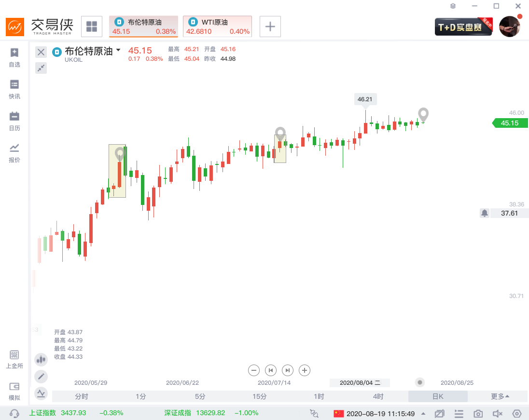Screen dimensions: 529x420
Task: Expand the 布伦特原油 symbol dropdown arrow
Action: point(118,50)
